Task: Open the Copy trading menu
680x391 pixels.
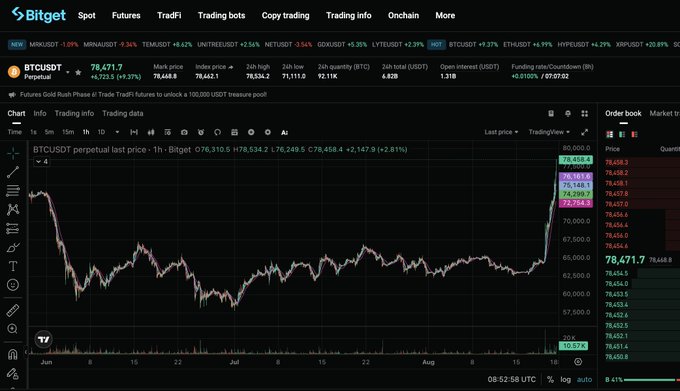Action: pyautogui.click(x=285, y=15)
